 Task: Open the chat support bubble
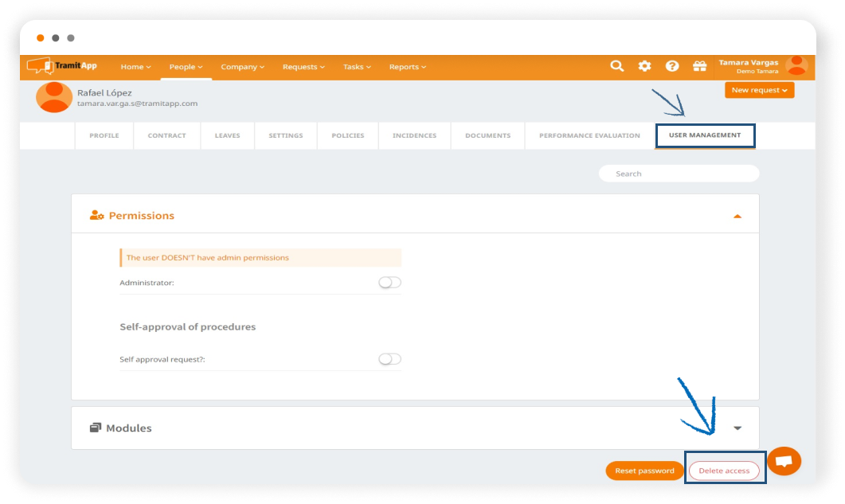[784, 461]
